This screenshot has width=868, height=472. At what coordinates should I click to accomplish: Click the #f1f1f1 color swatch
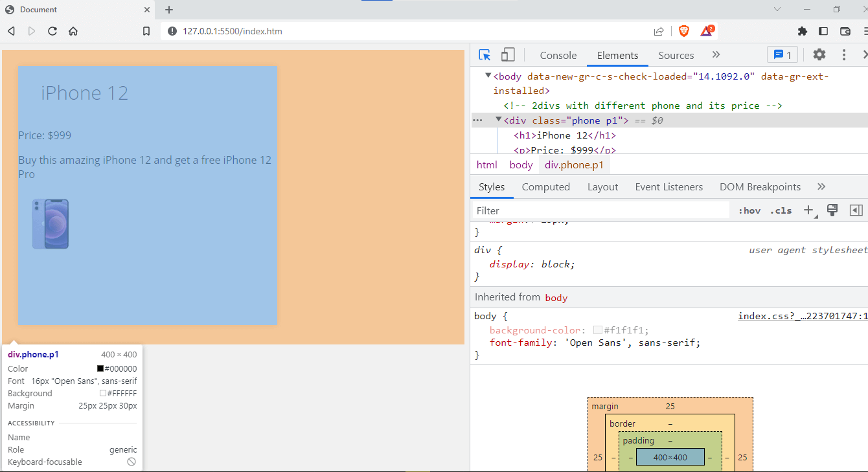click(597, 330)
